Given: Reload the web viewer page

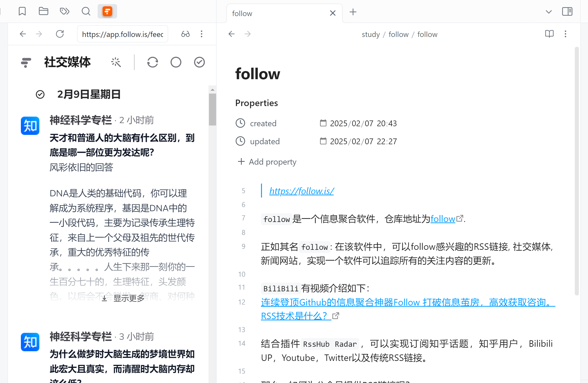Looking at the screenshot, I should [60, 34].
